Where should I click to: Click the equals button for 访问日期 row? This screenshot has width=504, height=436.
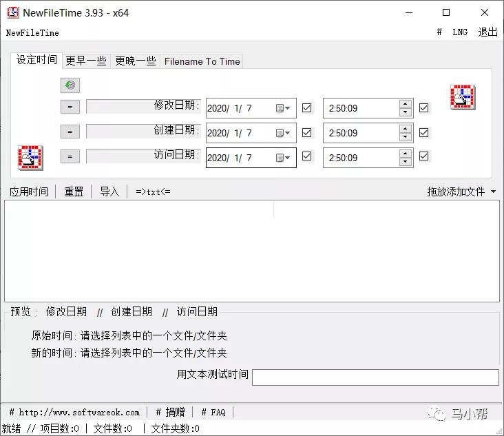tap(70, 156)
